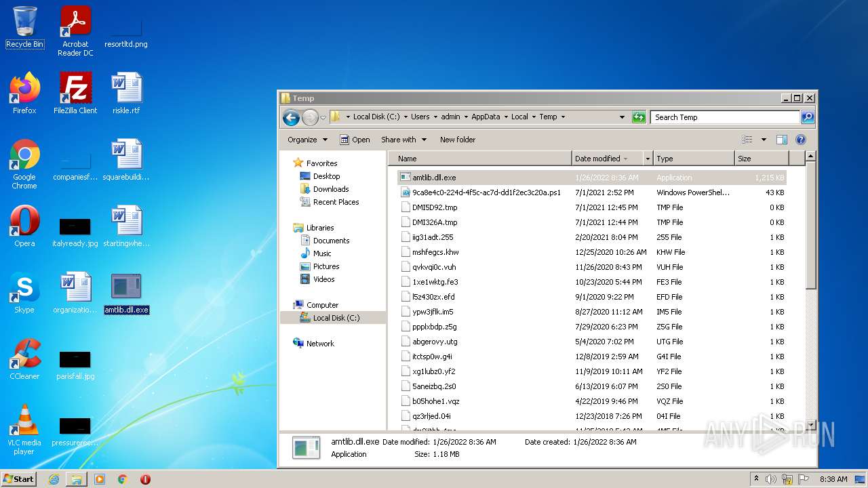Open FileZilla Client desktop shortcut
Image resolution: width=868 pixels, height=488 pixels.
click(x=75, y=94)
